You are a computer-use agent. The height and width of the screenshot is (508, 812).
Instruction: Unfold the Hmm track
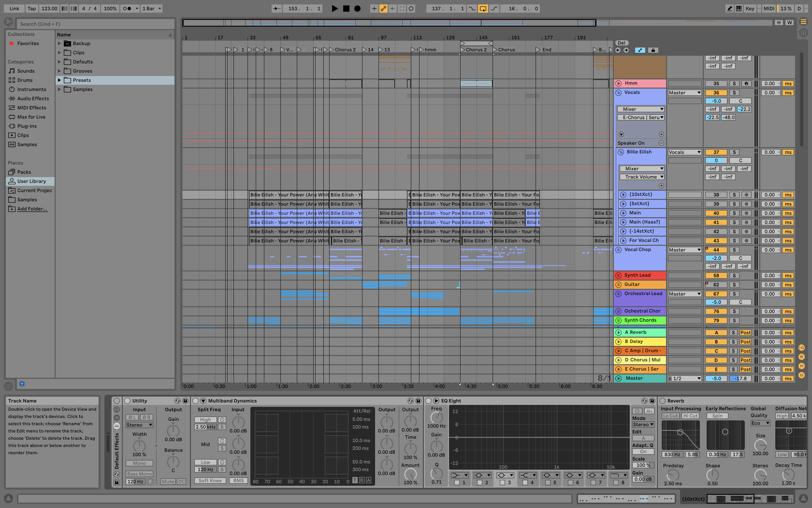618,83
